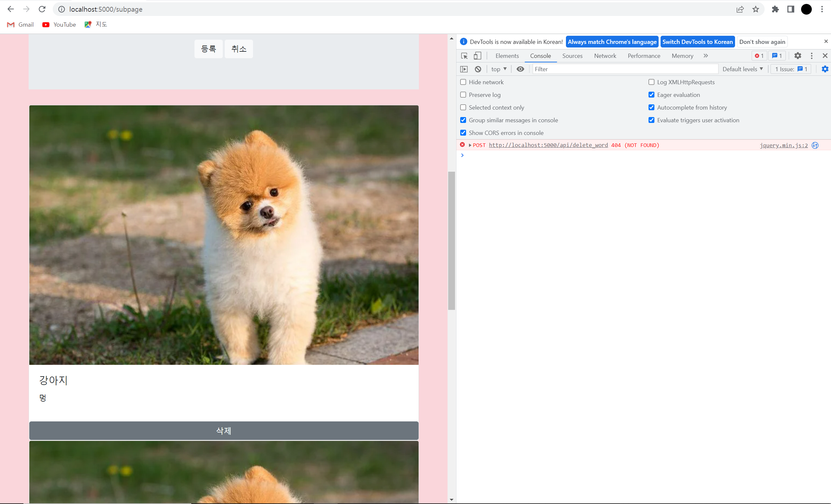Image resolution: width=831 pixels, height=504 pixels.
Task: Switch to the Memory tab
Action: (x=682, y=56)
